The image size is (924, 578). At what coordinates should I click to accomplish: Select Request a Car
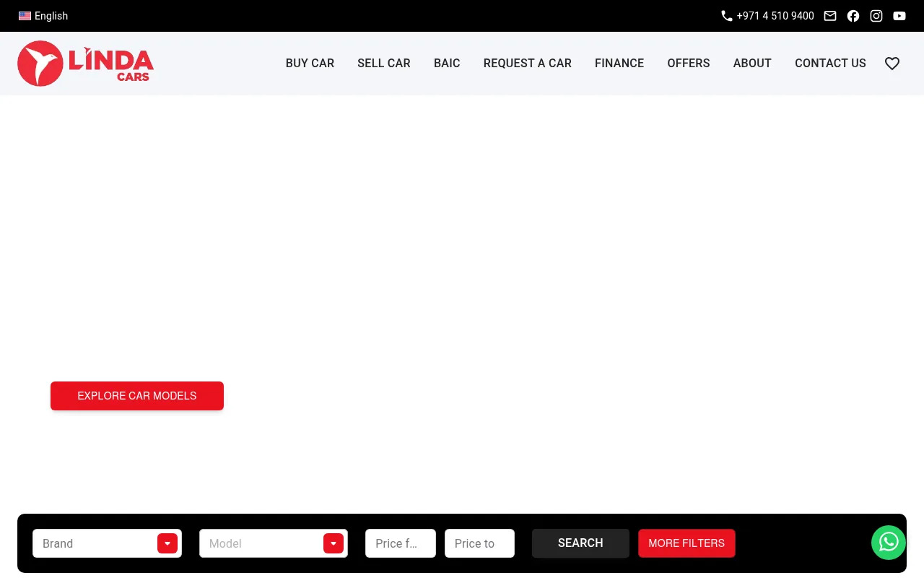[x=528, y=64]
